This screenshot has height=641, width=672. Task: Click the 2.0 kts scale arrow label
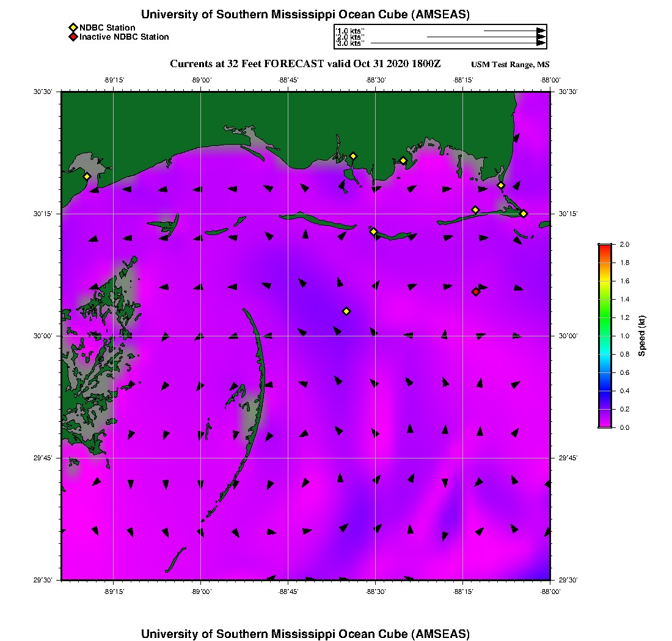pos(351,37)
